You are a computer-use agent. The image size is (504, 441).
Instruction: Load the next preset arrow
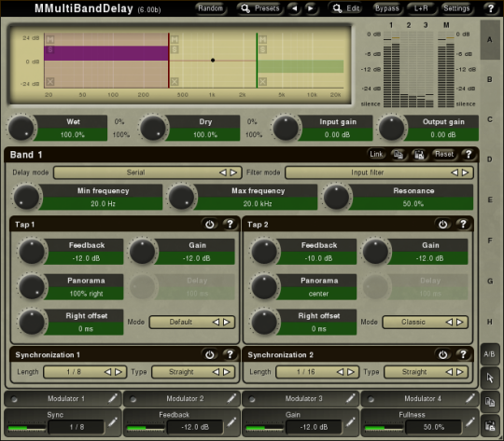click(311, 8)
